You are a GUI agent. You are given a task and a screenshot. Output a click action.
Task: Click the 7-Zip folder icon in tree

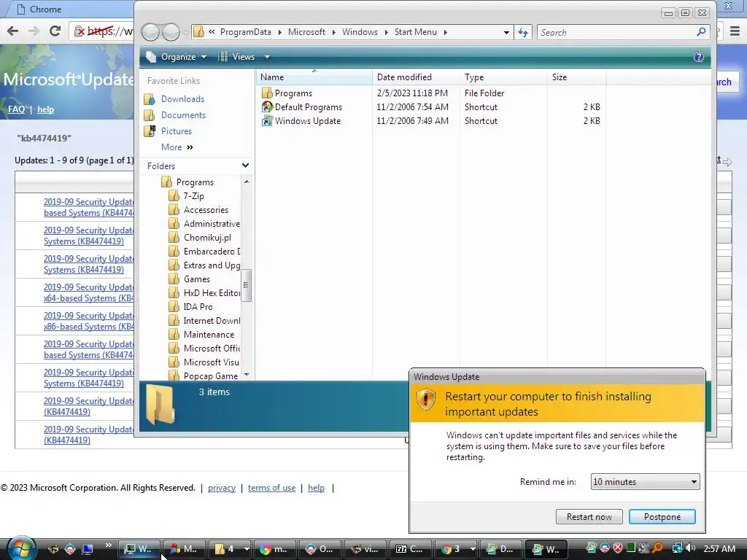[174, 196]
